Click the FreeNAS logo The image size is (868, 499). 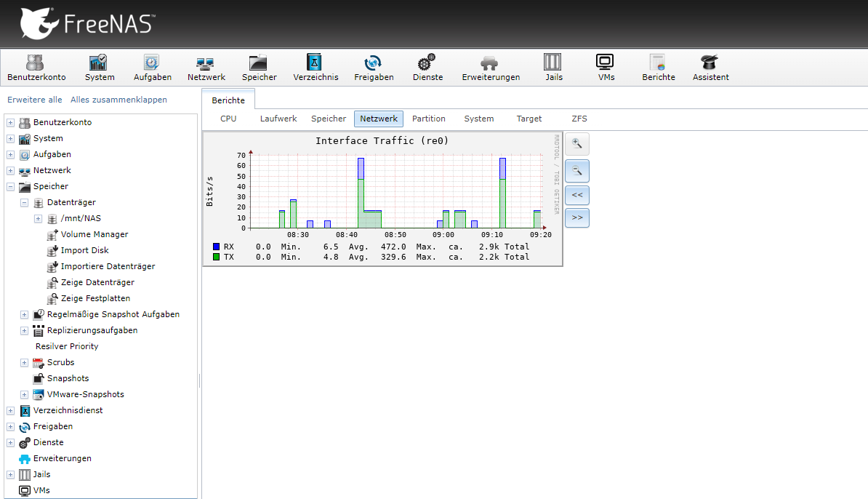(x=87, y=23)
